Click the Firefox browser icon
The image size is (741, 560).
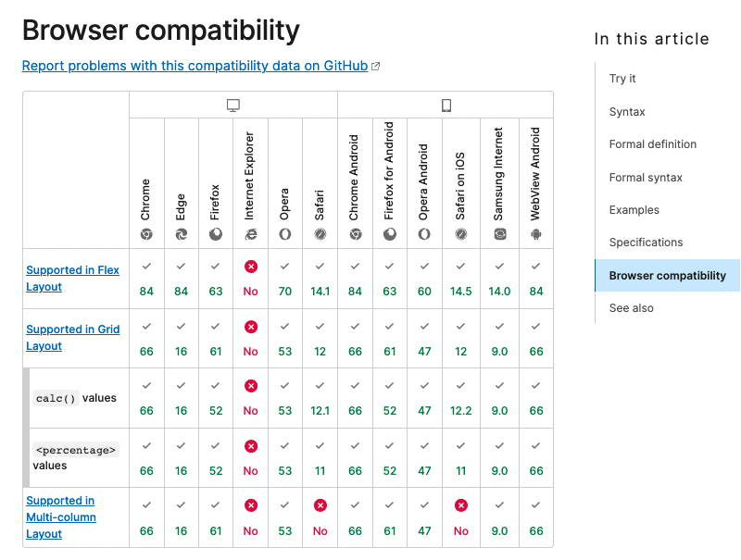click(x=216, y=234)
